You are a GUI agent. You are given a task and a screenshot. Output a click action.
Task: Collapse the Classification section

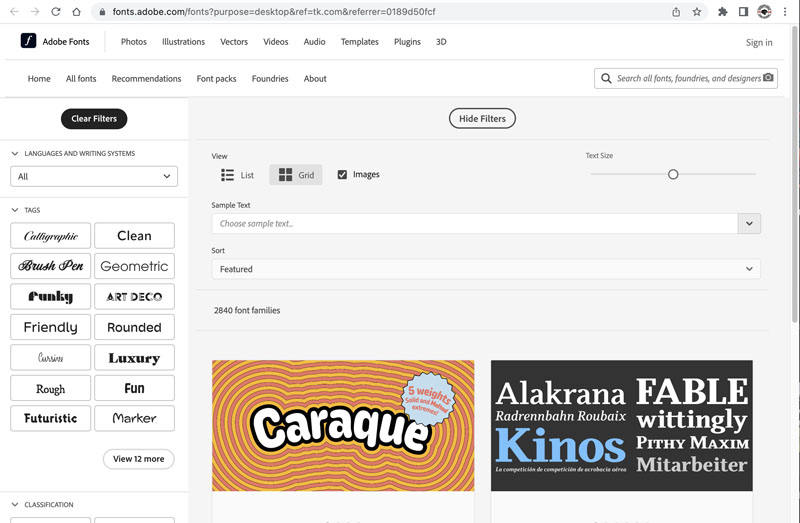(x=15, y=504)
